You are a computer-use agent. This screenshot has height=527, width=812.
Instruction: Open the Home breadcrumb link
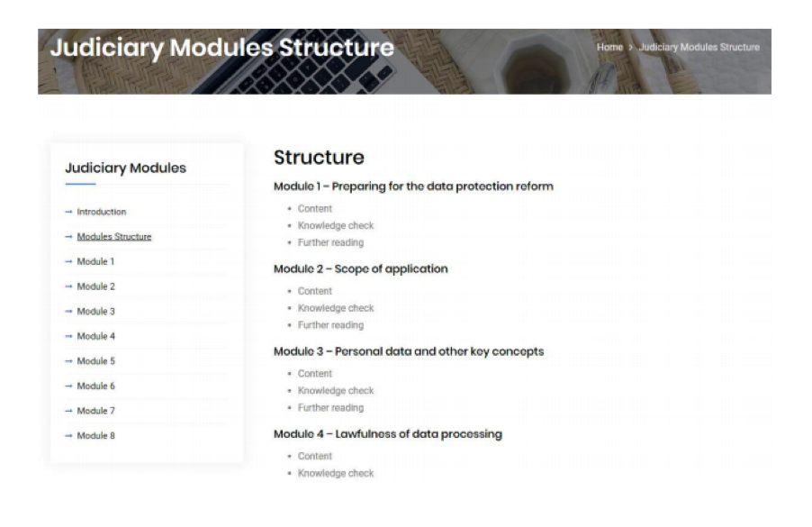[x=609, y=47]
